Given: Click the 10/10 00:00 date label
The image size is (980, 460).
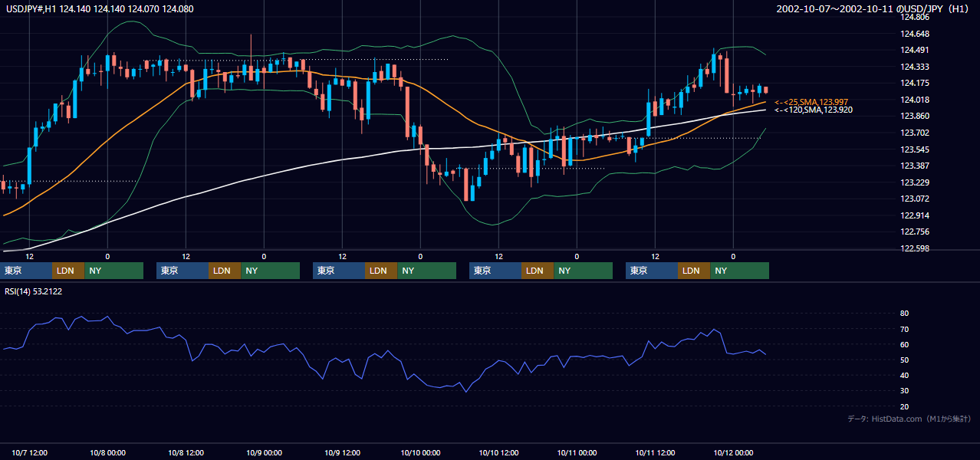Looking at the screenshot, I should point(420,452).
